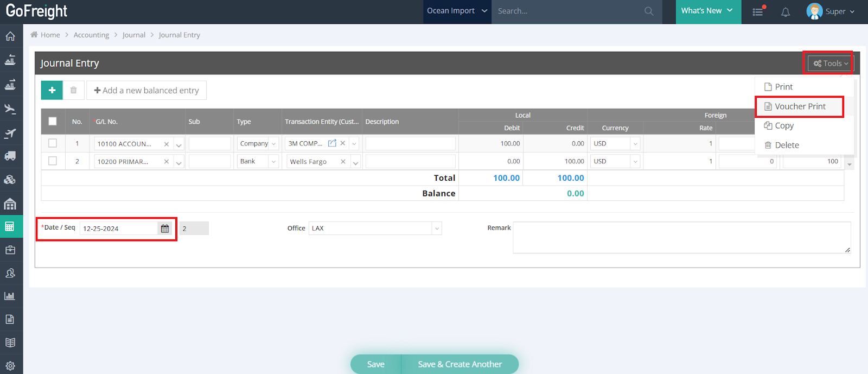Click Add a new balanced entry button
The image size is (868, 374).
point(146,90)
